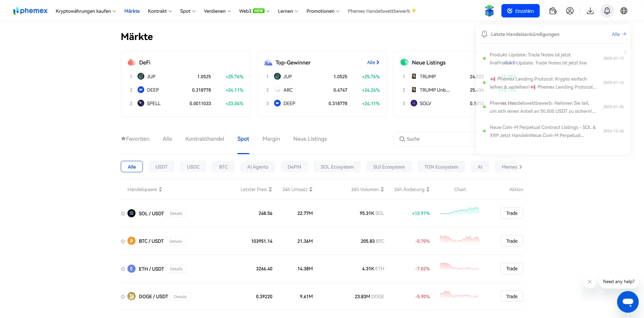Select the SOL Ecosystem filter chip
This screenshot has width=644, height=318.
[337, 167]
